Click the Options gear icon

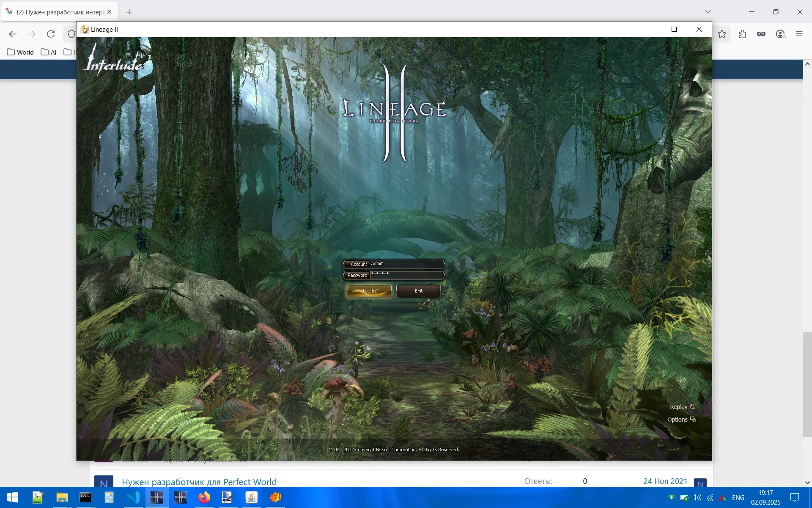tap(693, 420)
